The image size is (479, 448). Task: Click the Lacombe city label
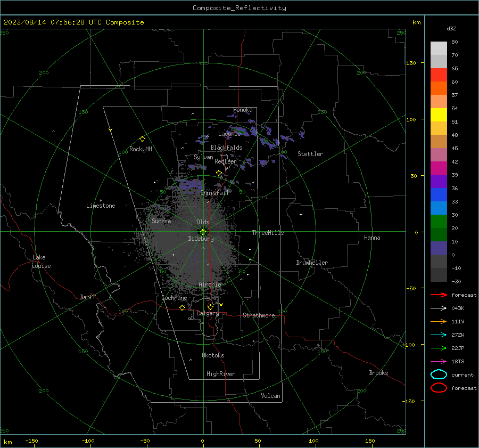coord(229,134)
